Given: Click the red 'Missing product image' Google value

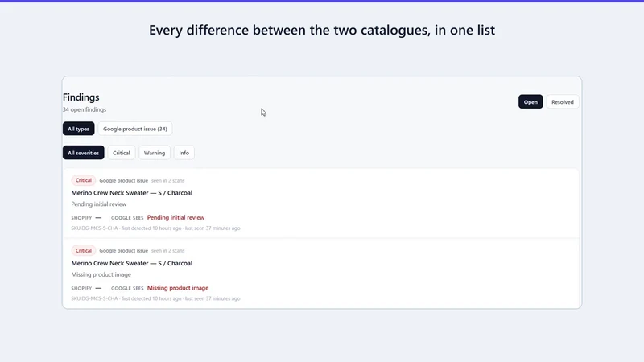Looking at the screenshot, I should pos(178,288).
